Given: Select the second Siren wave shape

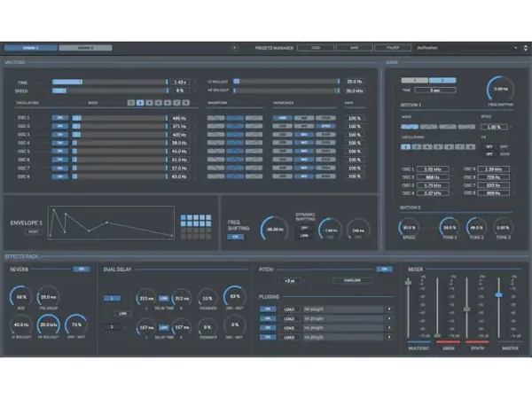Looking at the screenshot, I should click(428, 127).
